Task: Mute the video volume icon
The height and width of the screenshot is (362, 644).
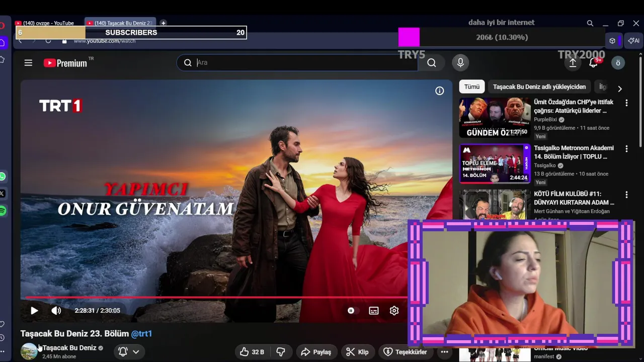Action: click(56, 311)
